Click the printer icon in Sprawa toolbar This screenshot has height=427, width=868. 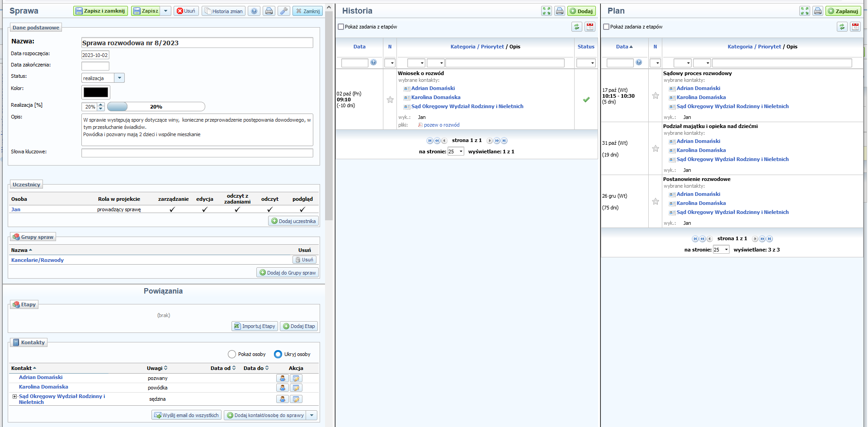[269, 11]
